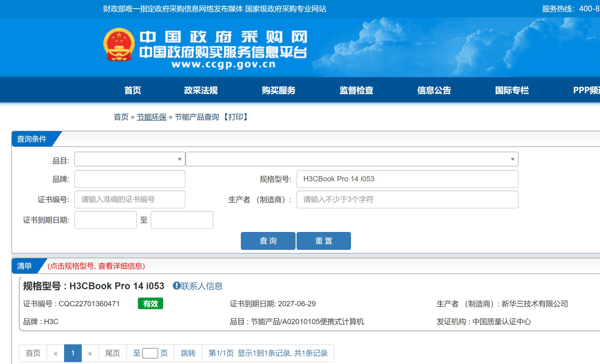
Task: Click the green 有效 status badge
Action: pos(151,304)
